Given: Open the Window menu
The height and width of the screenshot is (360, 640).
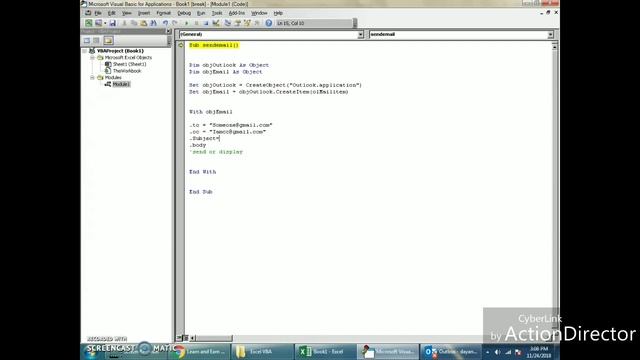Looking at the screenshot, I should 259,13.
